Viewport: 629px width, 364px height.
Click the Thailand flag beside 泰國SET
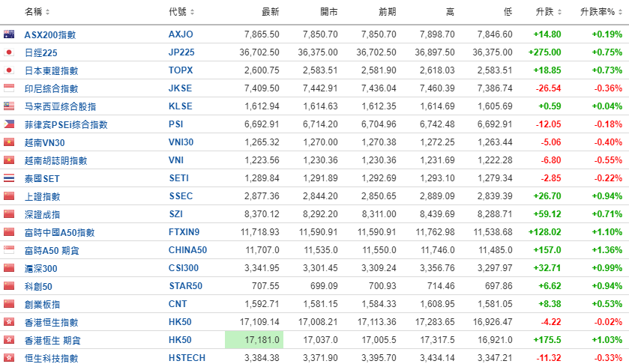[x=9, y=178]
